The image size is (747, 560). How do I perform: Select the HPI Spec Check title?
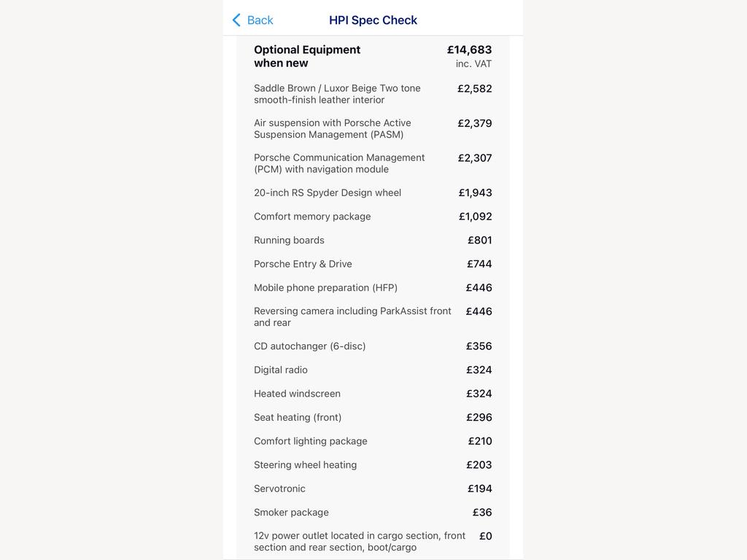coord(373,20)
